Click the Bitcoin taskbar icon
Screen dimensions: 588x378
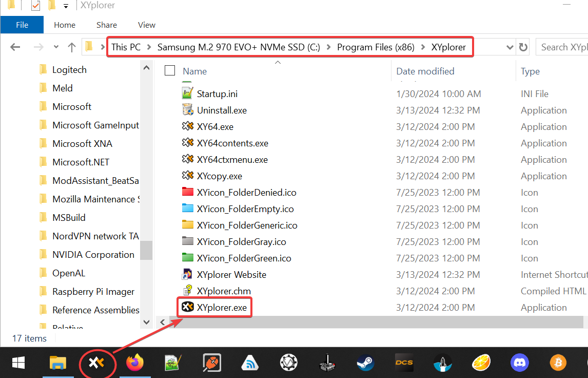[558, 363]
